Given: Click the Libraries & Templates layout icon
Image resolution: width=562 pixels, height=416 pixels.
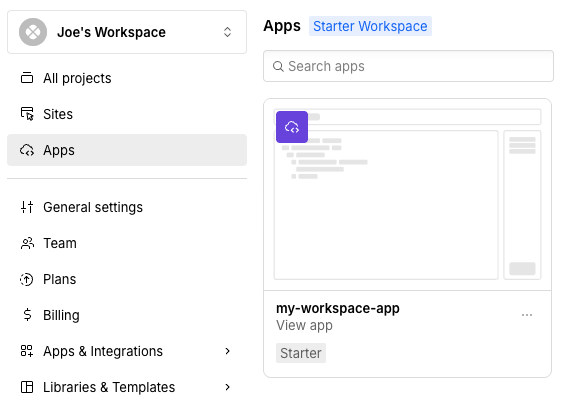Looking at the screenshot, I should pos(27,387).
